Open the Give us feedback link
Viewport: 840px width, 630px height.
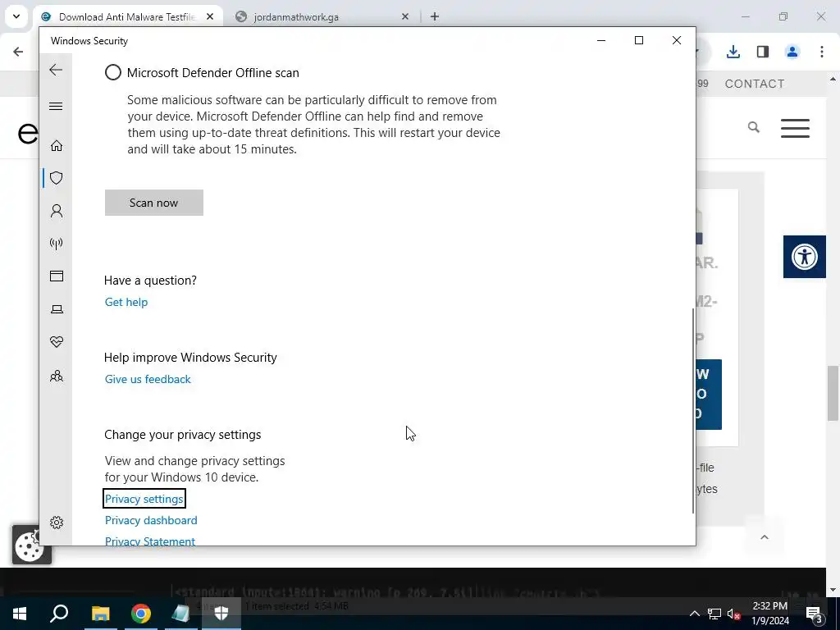click(148, 379)
